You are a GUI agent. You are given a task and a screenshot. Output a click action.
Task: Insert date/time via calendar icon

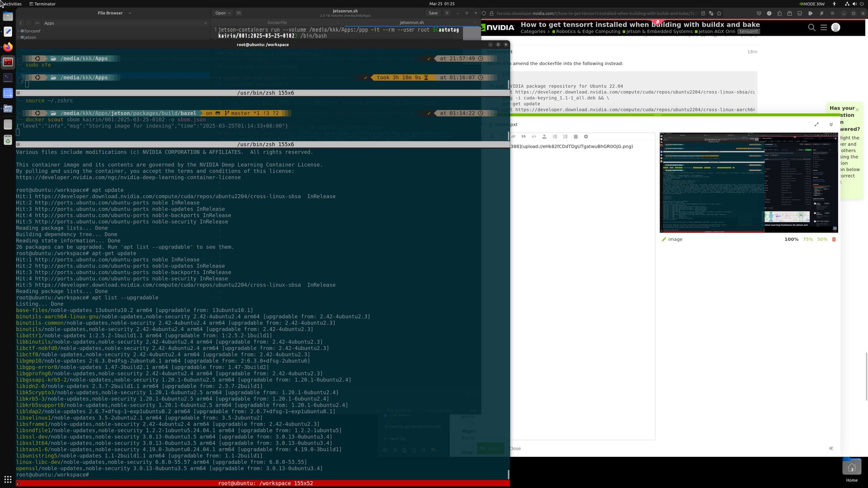pos(576,136)
